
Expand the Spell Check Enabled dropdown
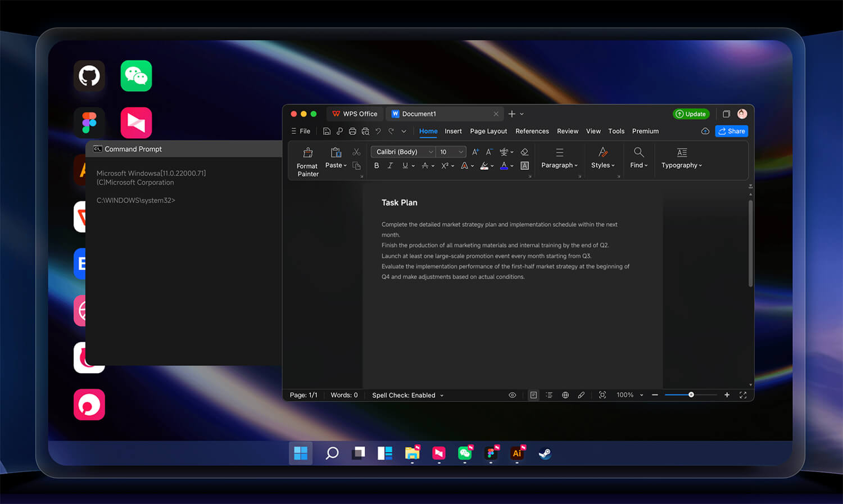[407, 395]
